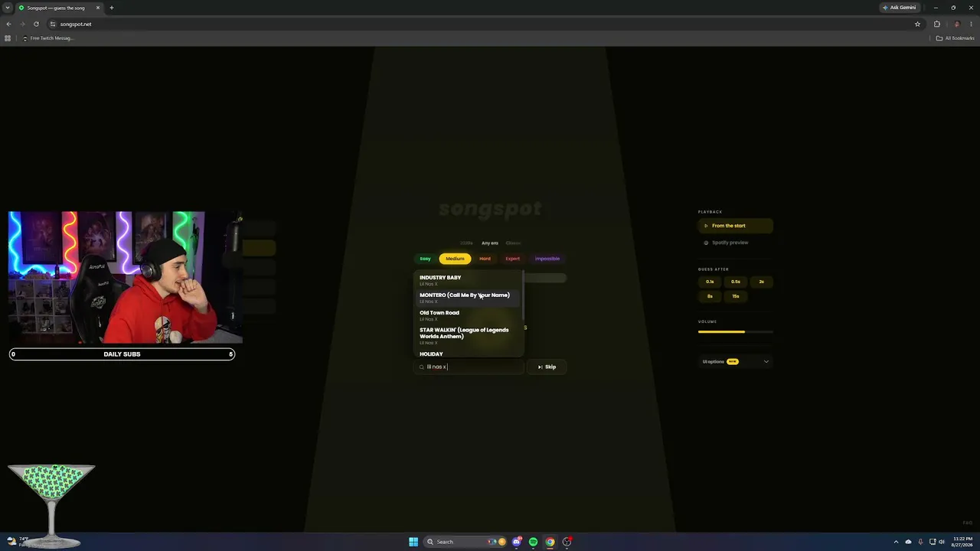Expand the UI options panel
980x551 pixels.
(x=735, y=361)
